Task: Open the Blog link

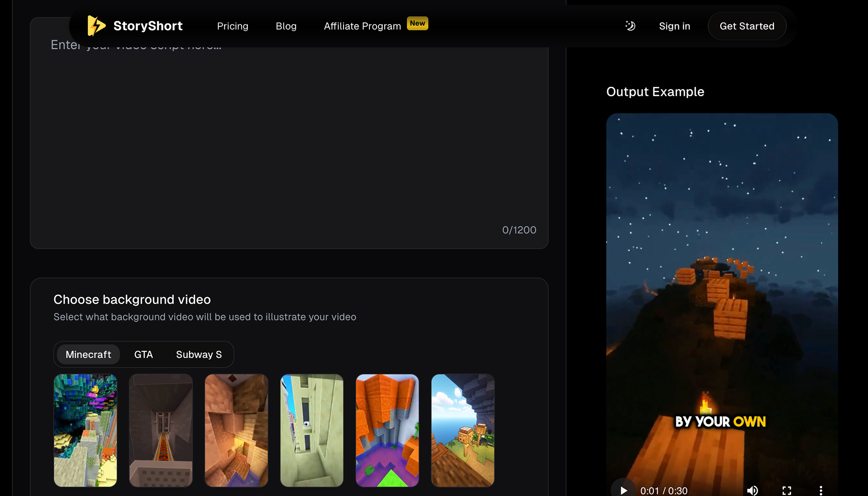Action: coord(286,26)
